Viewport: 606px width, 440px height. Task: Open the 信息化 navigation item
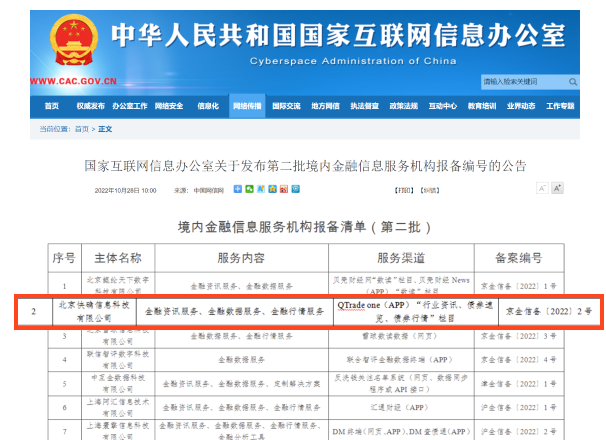click(x=208, y=106)
